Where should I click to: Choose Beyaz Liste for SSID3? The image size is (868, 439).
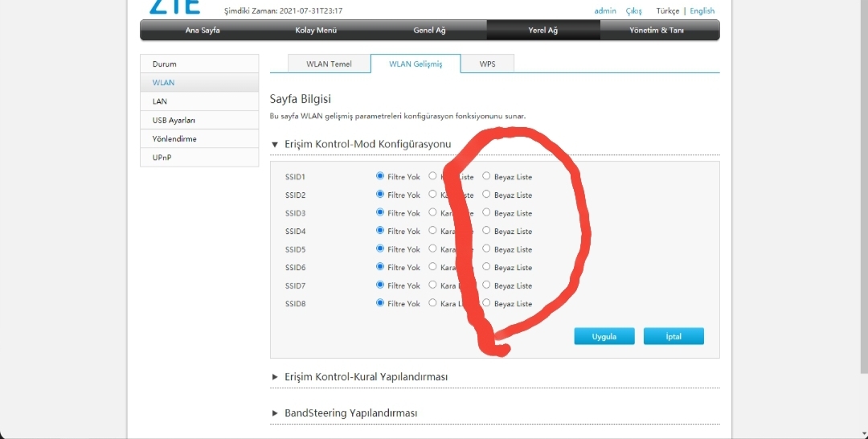click(486, 212)
